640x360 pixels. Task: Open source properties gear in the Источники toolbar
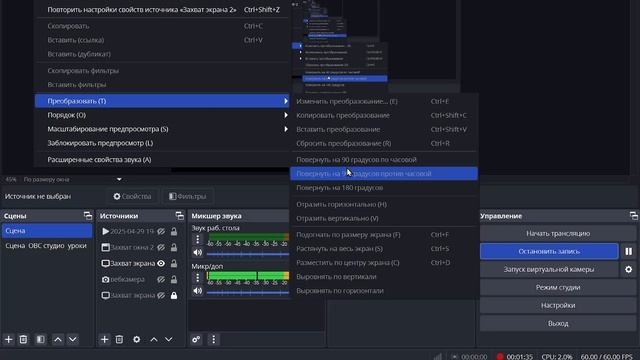coord(137,340)
